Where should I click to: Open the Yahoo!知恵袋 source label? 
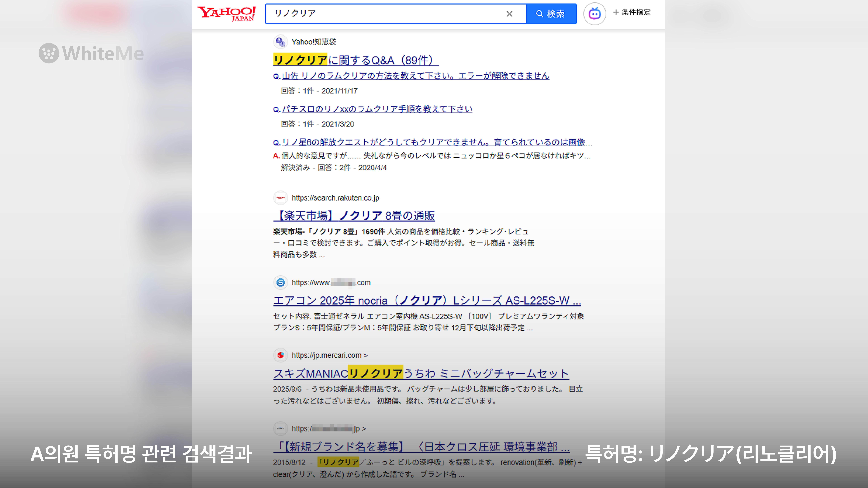(x=314, y=42)
